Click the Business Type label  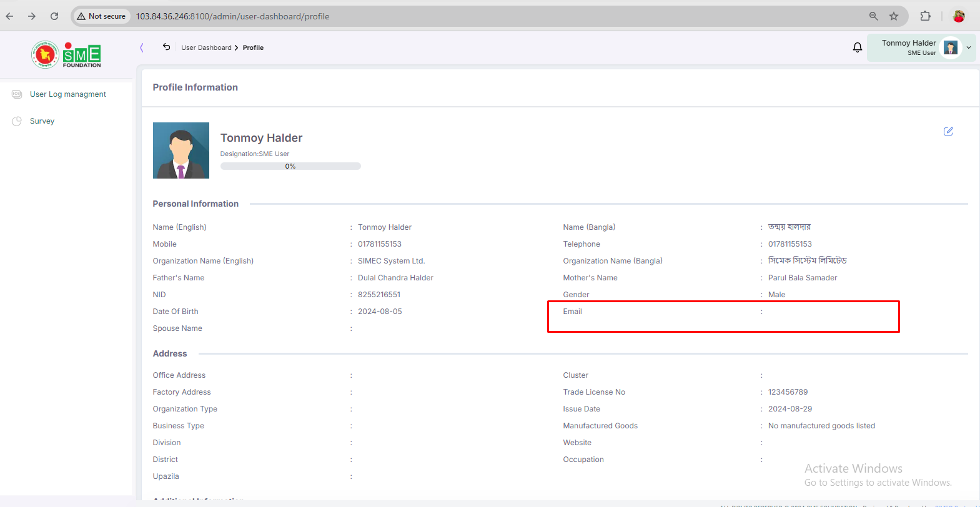point(179,426)
